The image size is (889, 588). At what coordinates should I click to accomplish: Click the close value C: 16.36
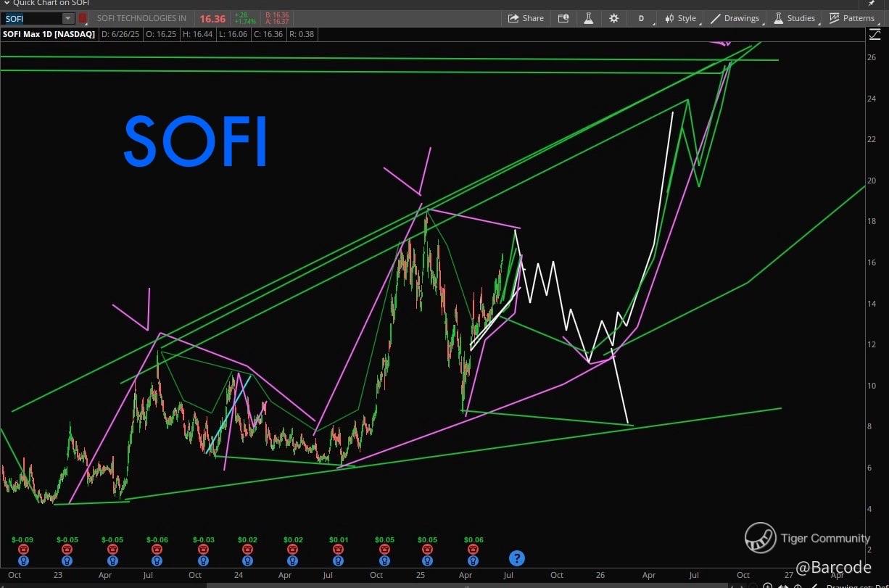(270, 34)
